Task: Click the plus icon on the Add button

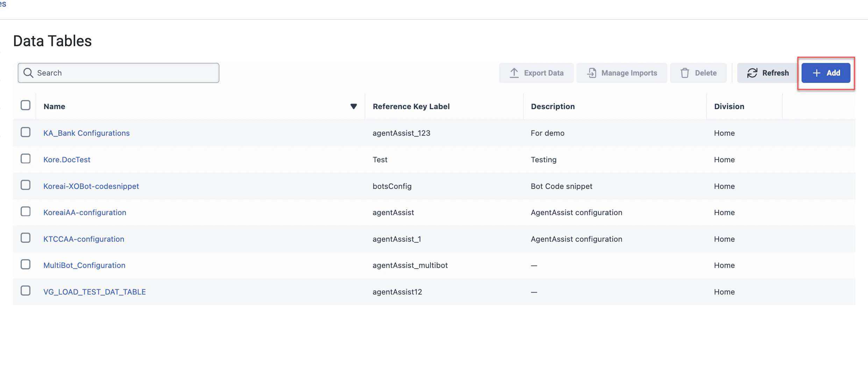Action: click(816, 73)
